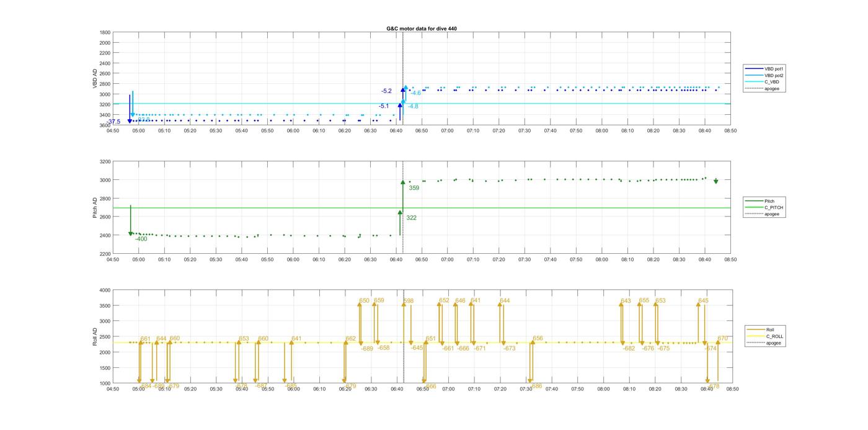Click the '656' roll annotation
This screenshot has height=430, width=868.
538,339
